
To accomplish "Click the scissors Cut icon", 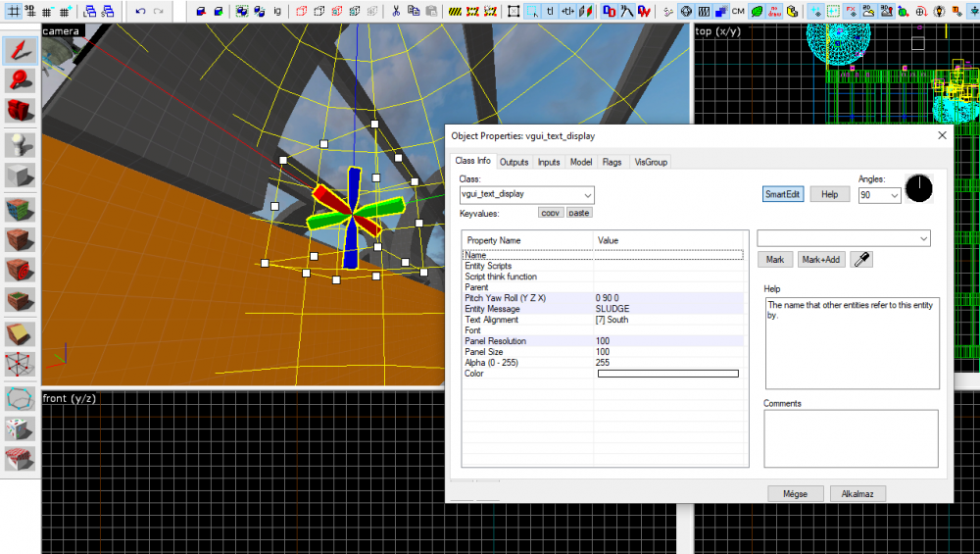I will pos(395,12).
